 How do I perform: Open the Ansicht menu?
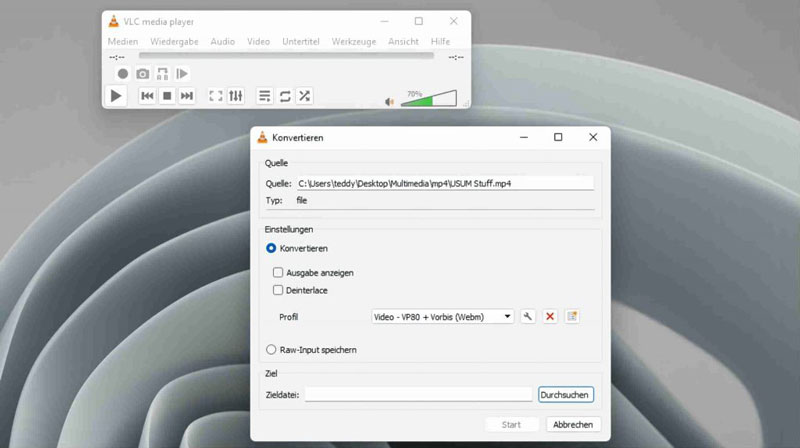[403, 41]
